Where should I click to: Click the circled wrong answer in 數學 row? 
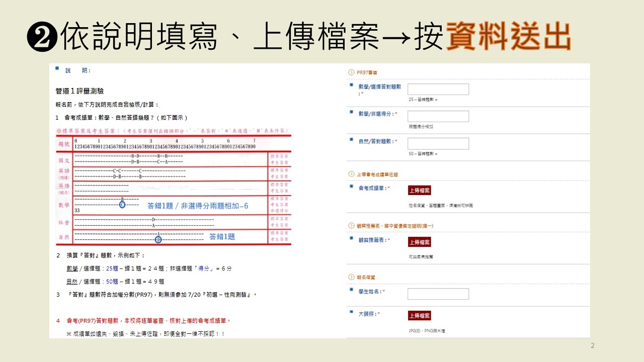click(122, 204)
